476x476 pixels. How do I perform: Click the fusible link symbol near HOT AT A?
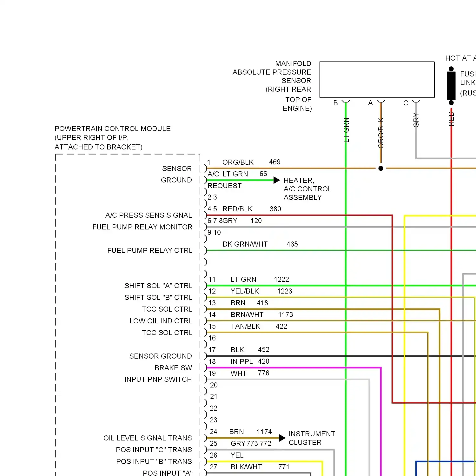(451, 86)
